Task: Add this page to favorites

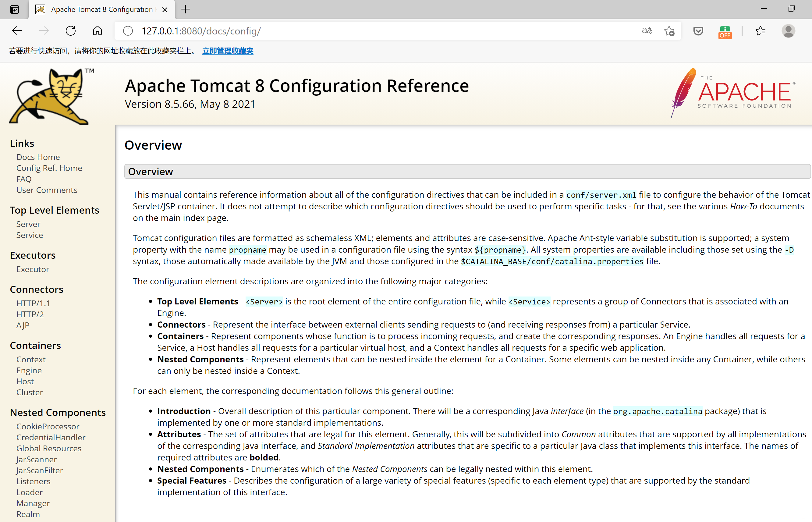Action: coord(669,31)
